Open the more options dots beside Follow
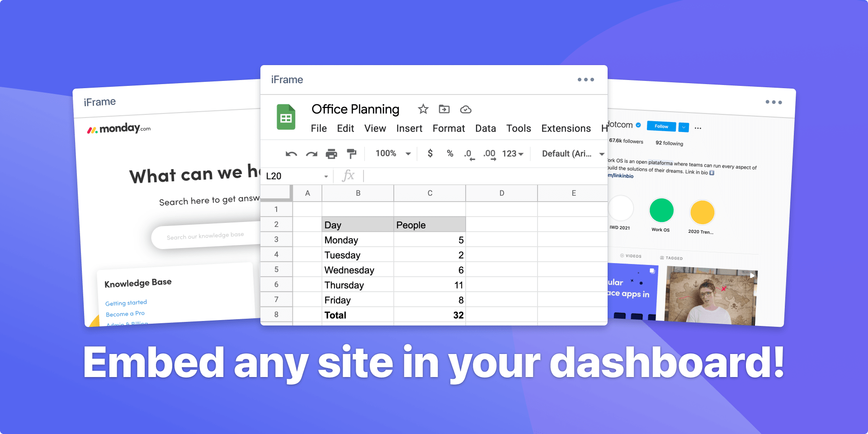Image resolution: width=868 pixels, height=434 pixels. (698, 128)
